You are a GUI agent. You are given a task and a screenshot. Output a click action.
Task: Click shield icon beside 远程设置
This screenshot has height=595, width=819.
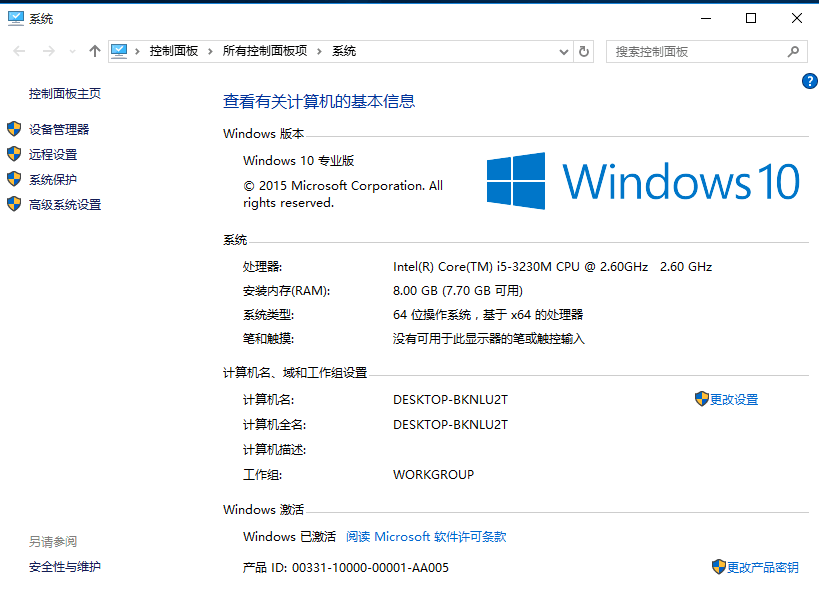point(14,154)
